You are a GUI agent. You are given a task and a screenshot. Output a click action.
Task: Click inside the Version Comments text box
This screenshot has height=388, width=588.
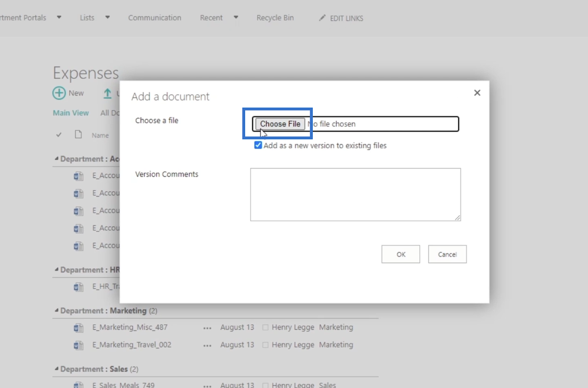355,195
